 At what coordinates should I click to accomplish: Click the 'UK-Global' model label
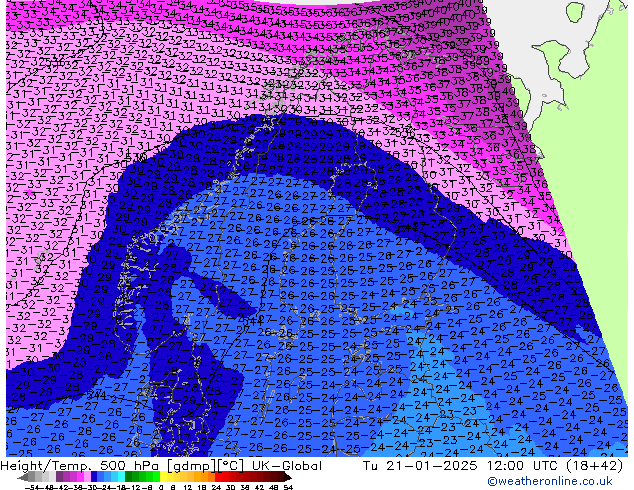click(x=287, y=466)
